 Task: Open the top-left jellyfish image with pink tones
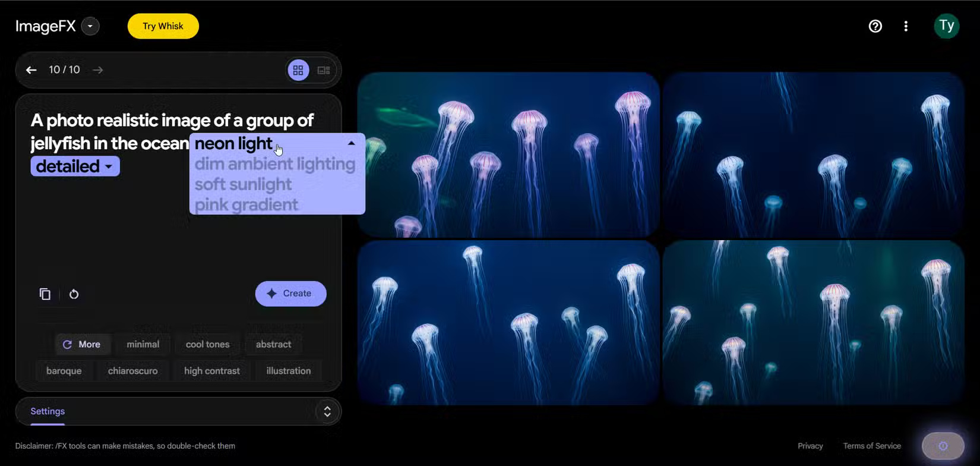pyautogui.click(x=508, y=155)
